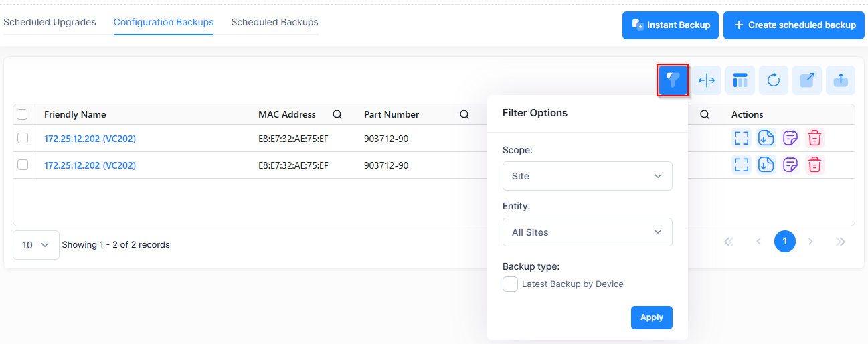
Task: Toggle the select-all header checkbox
Action: pos(23,114)
